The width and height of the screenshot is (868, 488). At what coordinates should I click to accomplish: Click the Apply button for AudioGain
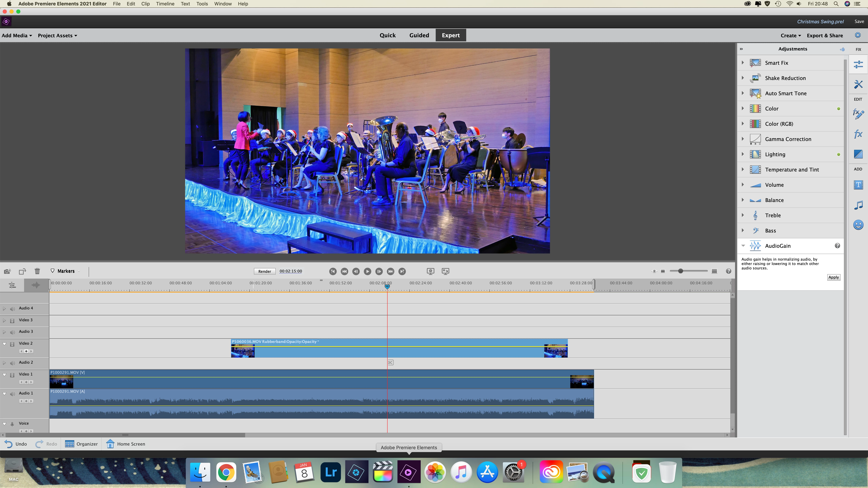[833, 277]
